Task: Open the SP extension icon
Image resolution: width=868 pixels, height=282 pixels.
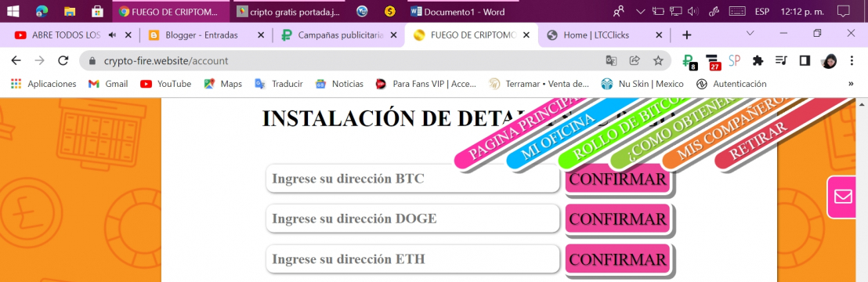Action: point(735,61)
